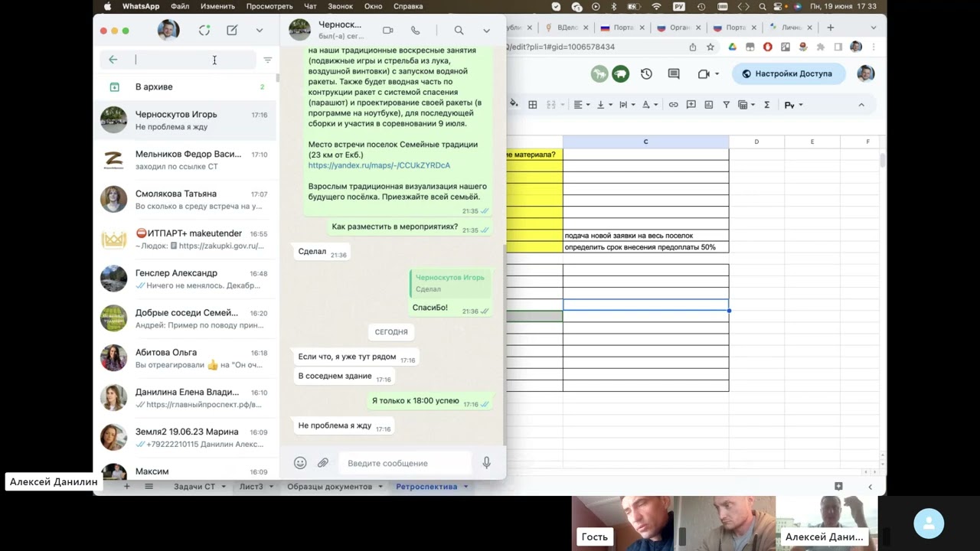Screen dimensions: 980x551
Task: Open emoji picker in message box
Action: coord(300,463)
